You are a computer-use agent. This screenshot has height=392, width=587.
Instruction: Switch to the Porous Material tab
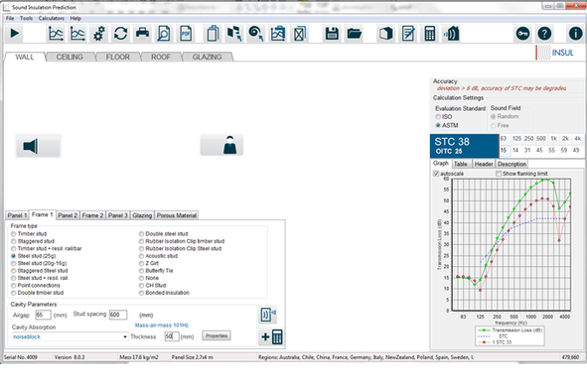coord(177,215)
